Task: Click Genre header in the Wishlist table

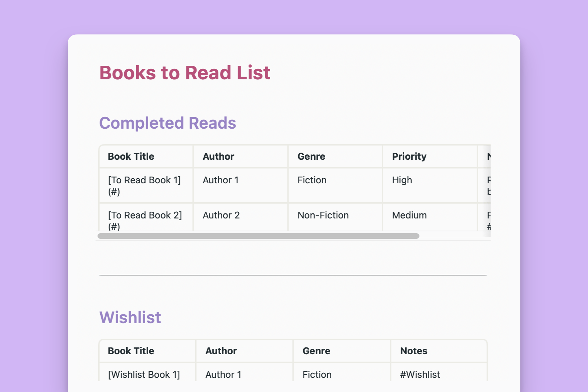Action: 316,351
